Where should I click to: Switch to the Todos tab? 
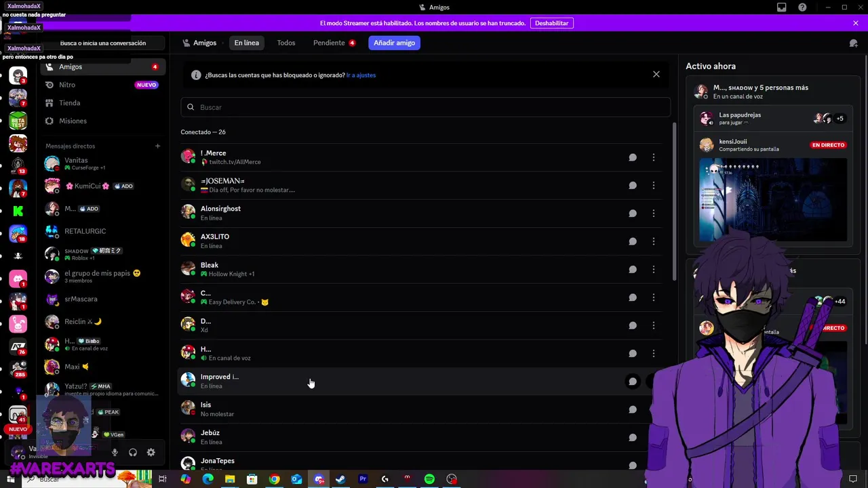click(286, 43)
